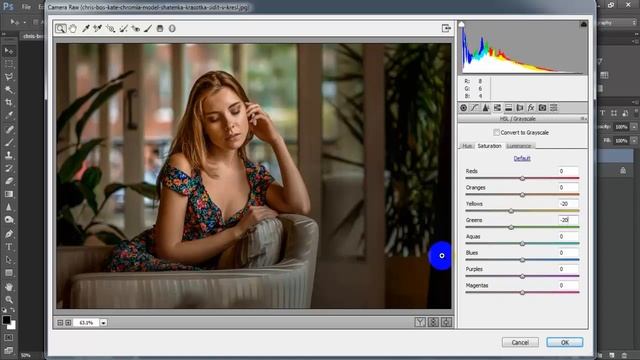Open the Tone Curve panel icon
Image resolution: width=640 pixels, height=360 pixels.
pos(475,108)
